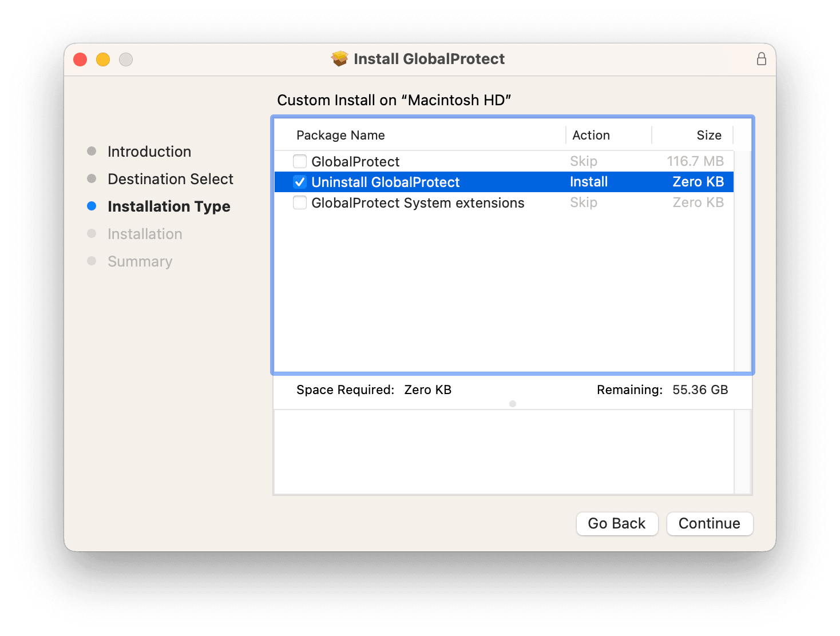840x636 pixels.
Task: Click the Size column header
Action: [709, 135]
